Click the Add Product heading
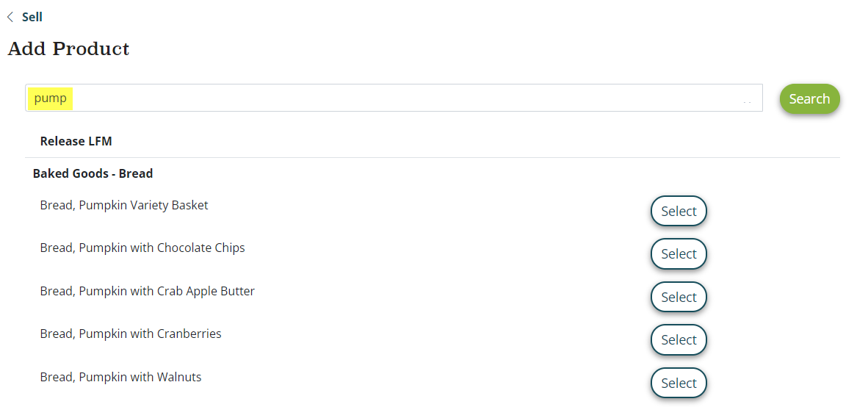The height and width of the screenshot is (407, 868). click(68, 49)
